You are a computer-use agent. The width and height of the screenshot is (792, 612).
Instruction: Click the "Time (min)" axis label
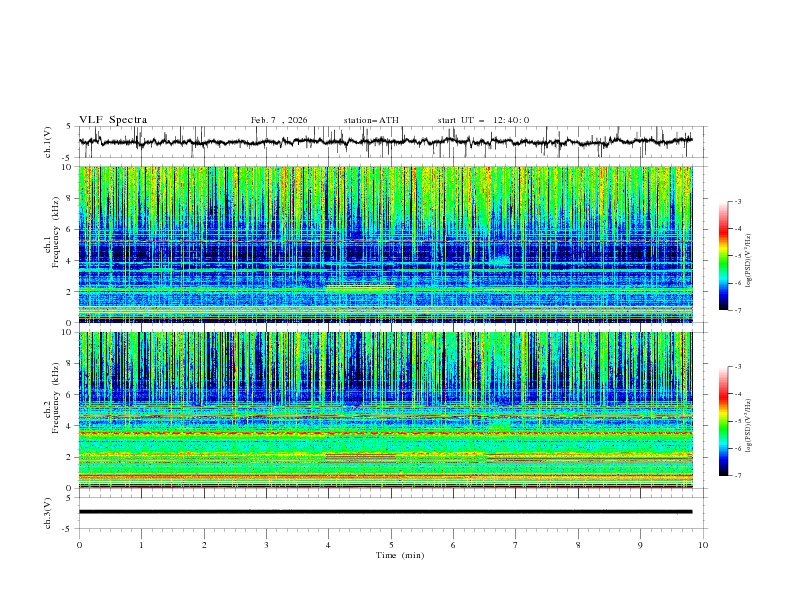tap(400, 555)
